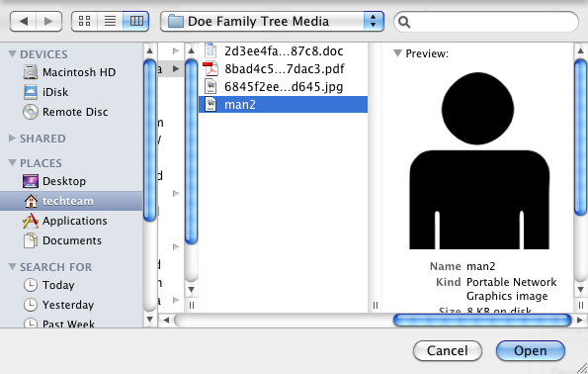Image resolution: width=588 pixels, height=374 pixels.
Task: Click the sidebar scroll up arrow
Action: (149, 50)
